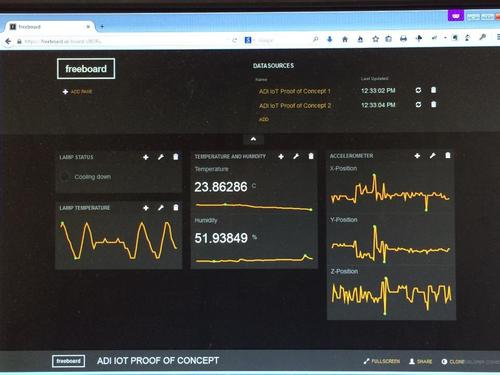
Task: Open ADI IoT Proof of Concept 1 datasource
Action: point(295,91)
